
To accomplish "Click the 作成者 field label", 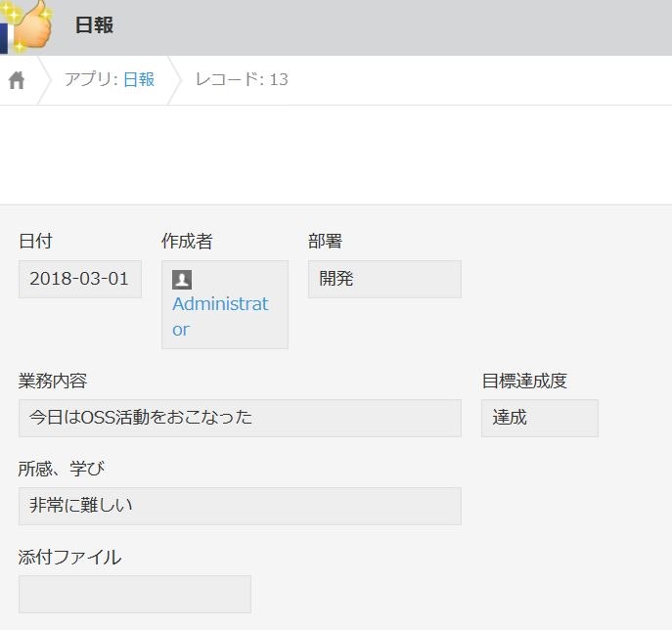I will 187,241.
